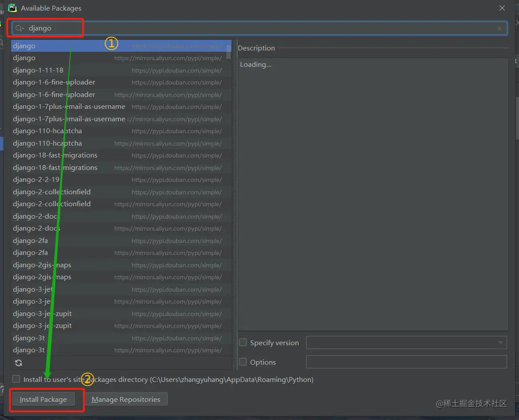519x420 pixels.
Task: Open Manage Repositories
Action: (x=126, y=400)
